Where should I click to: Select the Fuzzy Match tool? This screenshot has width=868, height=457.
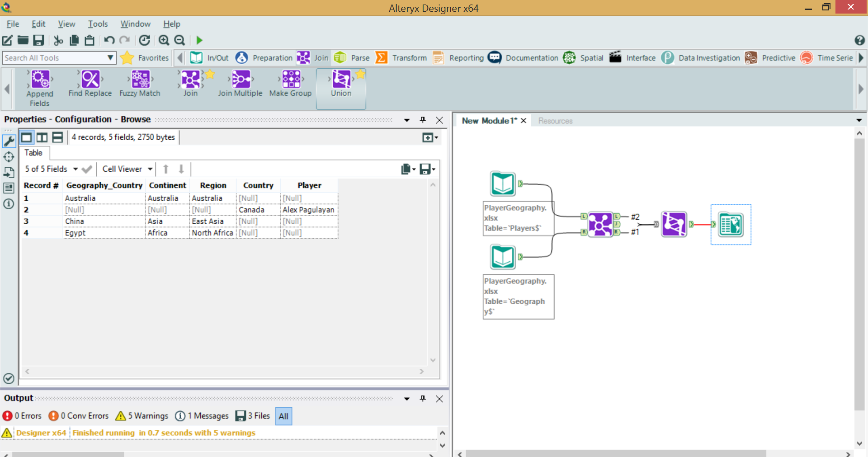click(140, 84)
